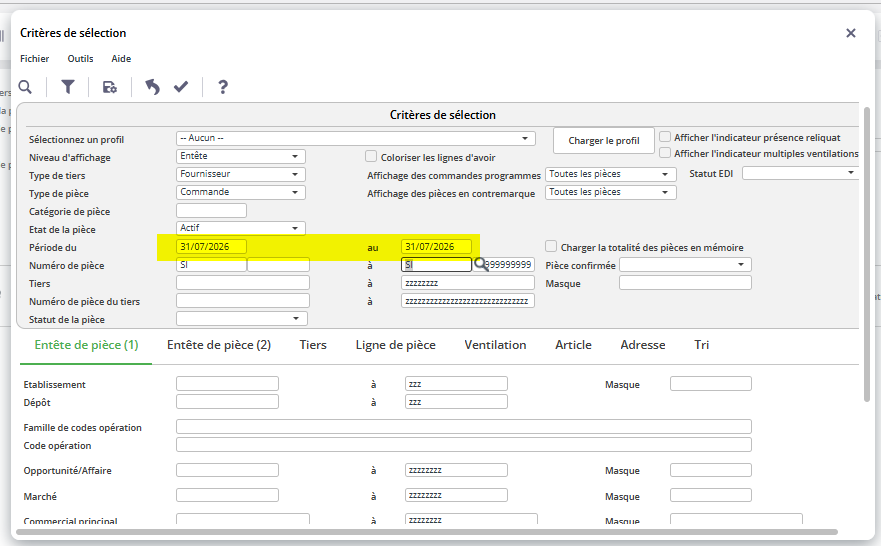Viewport: 881px width, 546px height.
Task: Switch to Entête de pièce (2) tab
Action: (x=219, y=345)
